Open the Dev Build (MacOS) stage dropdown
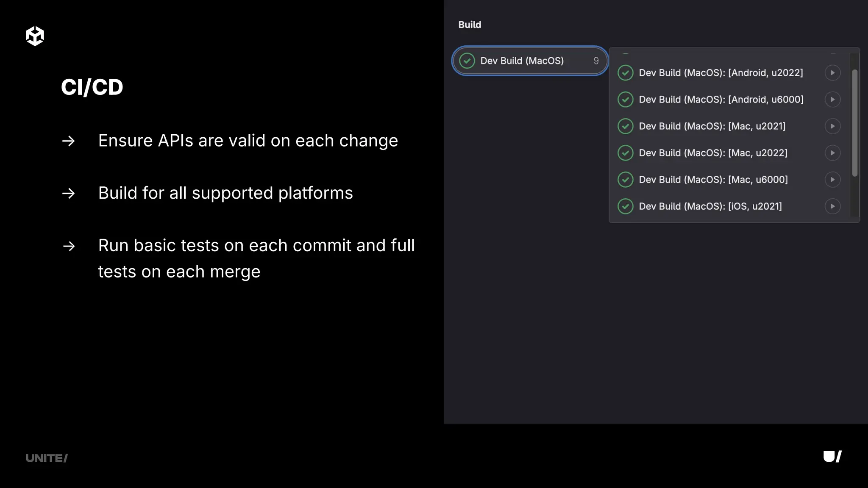 pyautogui.click(x=530, y=61)
